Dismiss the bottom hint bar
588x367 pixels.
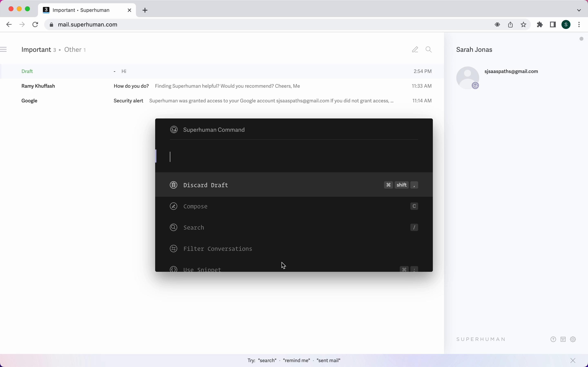tap(573, 360)
